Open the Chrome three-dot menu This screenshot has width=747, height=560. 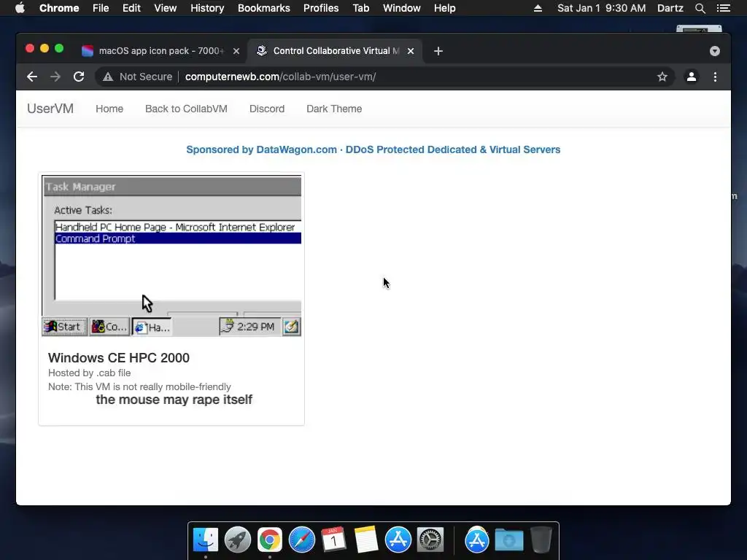(x=715, y=77)
